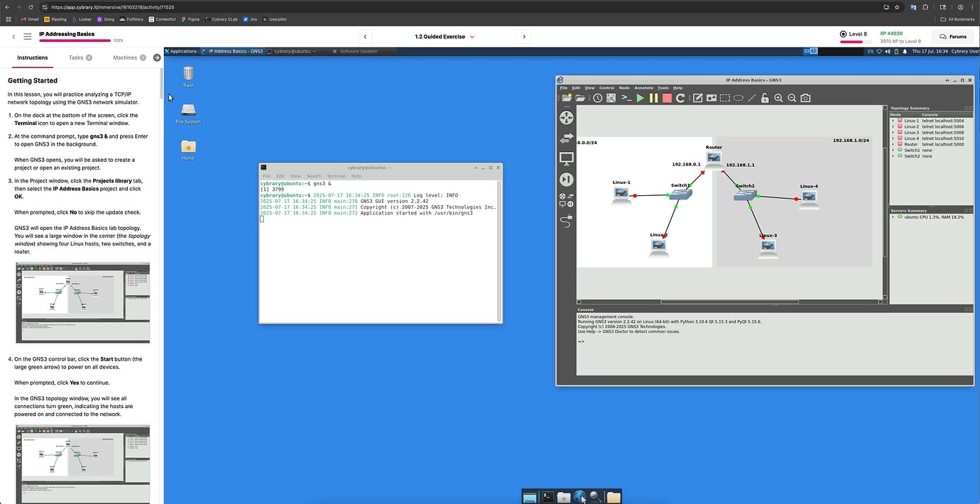Screen dimensions: 980x504
Task: Click the red Stop all nodes button
Action: tap(667, 98)
